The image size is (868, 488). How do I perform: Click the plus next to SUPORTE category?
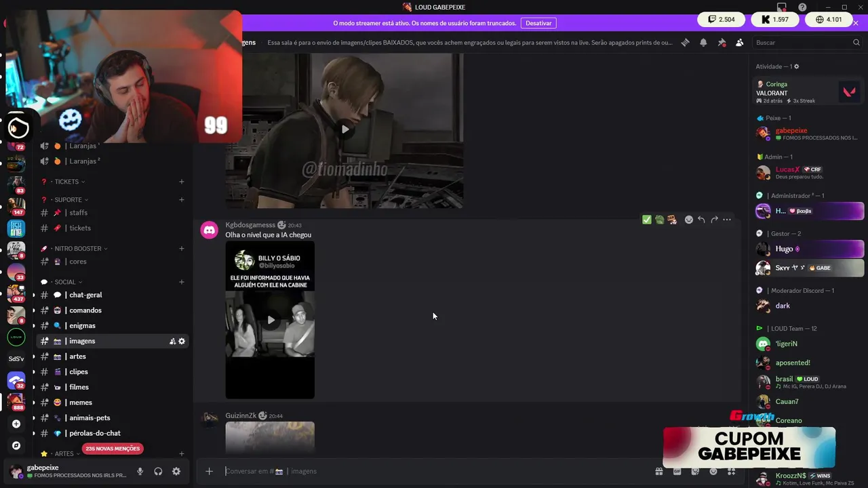coord(181,200)
